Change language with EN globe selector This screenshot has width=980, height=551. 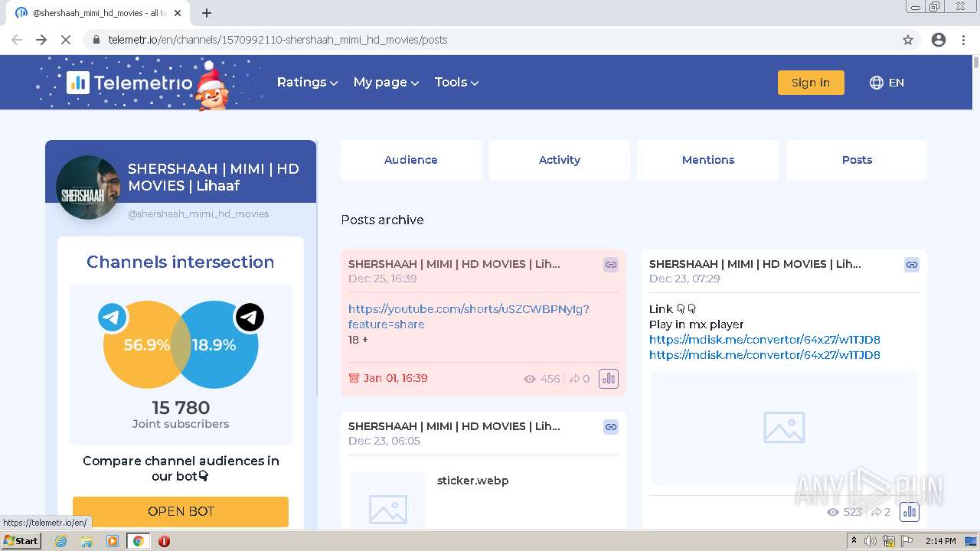tap(887, 83)
